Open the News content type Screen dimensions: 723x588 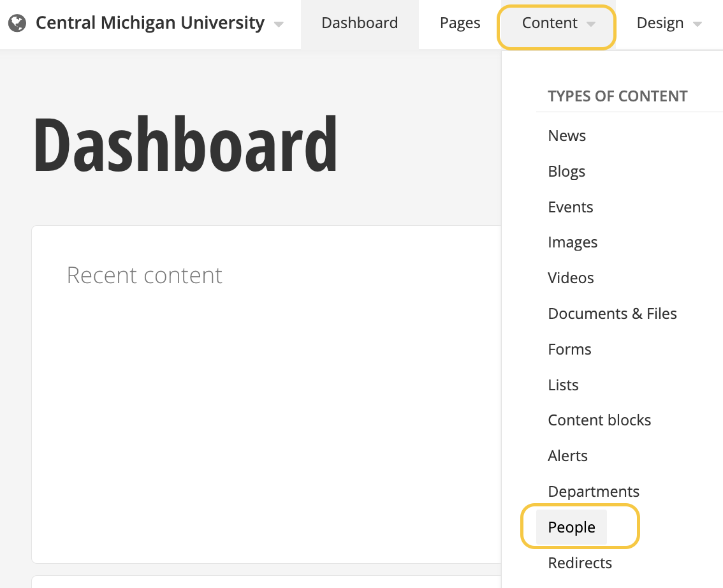click(x=566, y=135)
